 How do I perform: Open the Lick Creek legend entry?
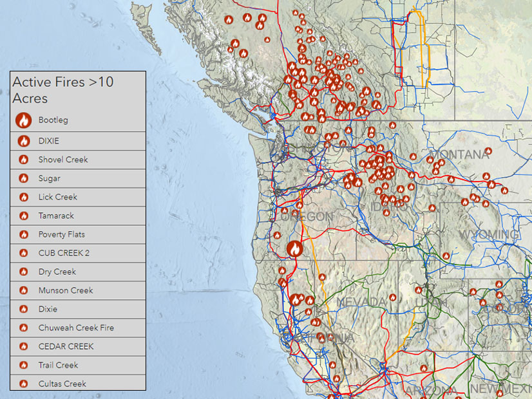58,197
